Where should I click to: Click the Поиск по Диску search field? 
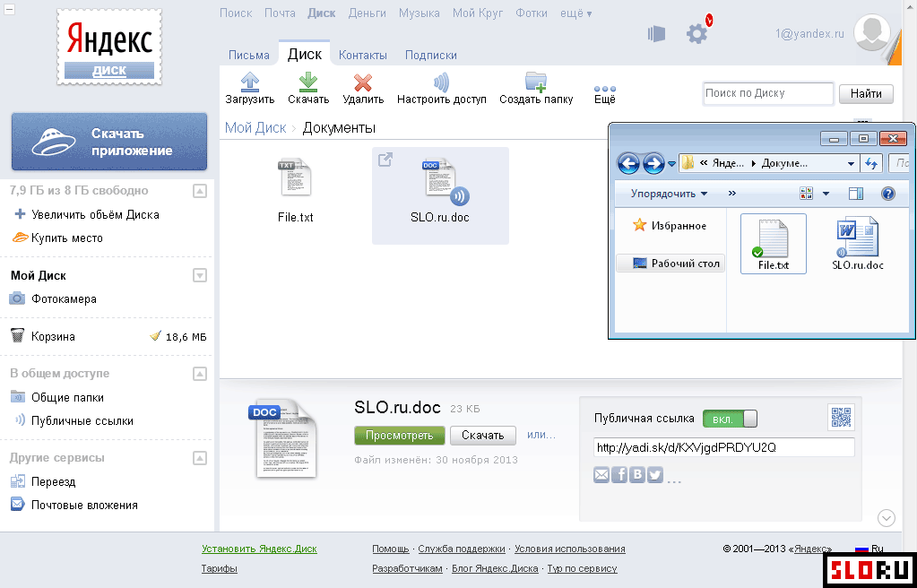coord(767,93)
